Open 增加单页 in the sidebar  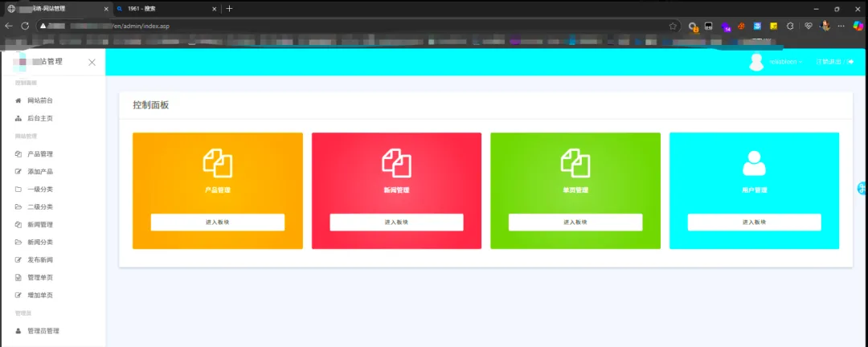(40, 296)
